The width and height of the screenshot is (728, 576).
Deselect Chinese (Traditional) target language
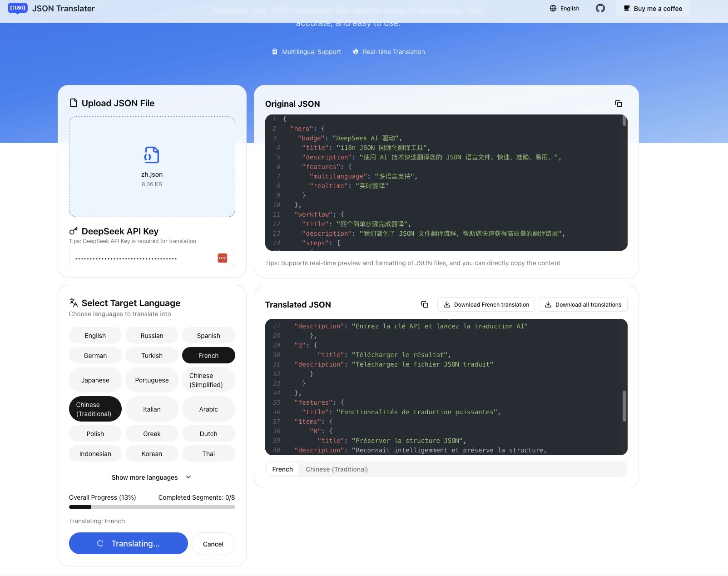95,409
